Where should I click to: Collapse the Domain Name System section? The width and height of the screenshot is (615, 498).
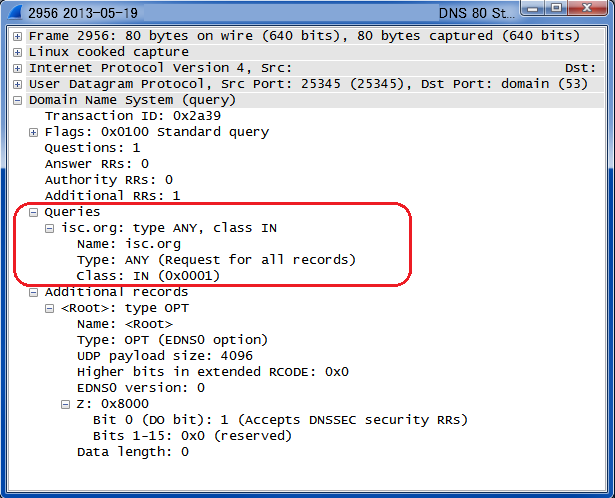coord(17,100)
